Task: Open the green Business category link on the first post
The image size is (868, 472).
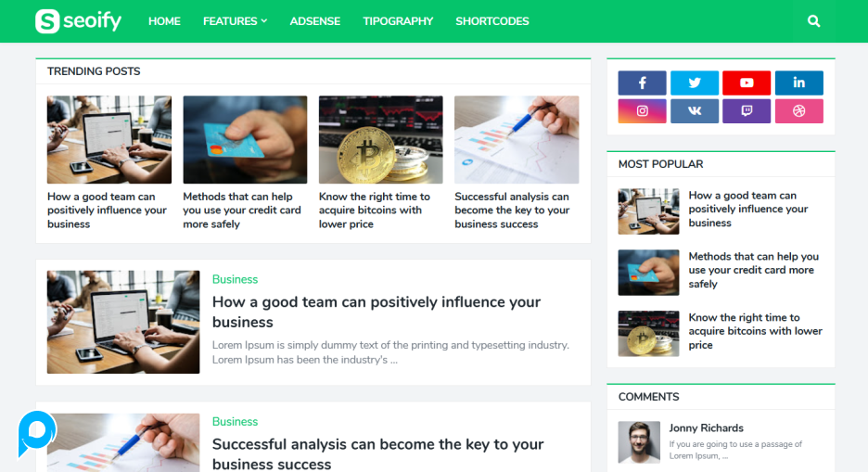Action: pos(235,279)
